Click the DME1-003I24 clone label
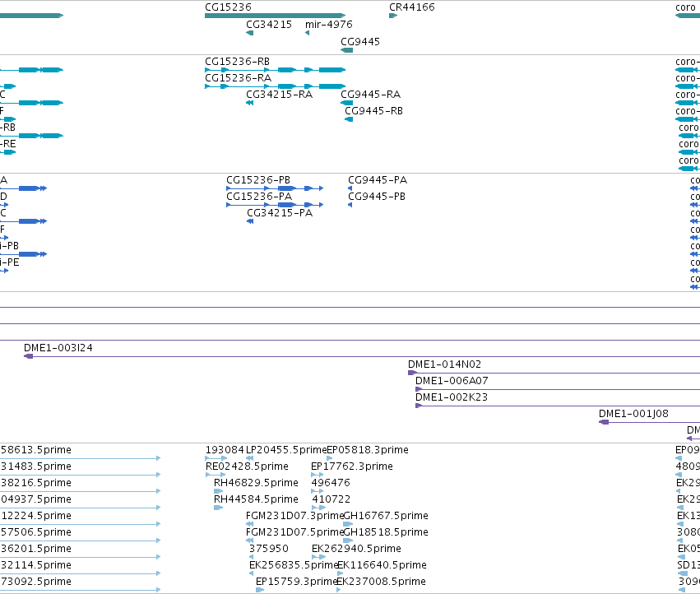This screenshot has height=594, width=700. click(58, 348)
